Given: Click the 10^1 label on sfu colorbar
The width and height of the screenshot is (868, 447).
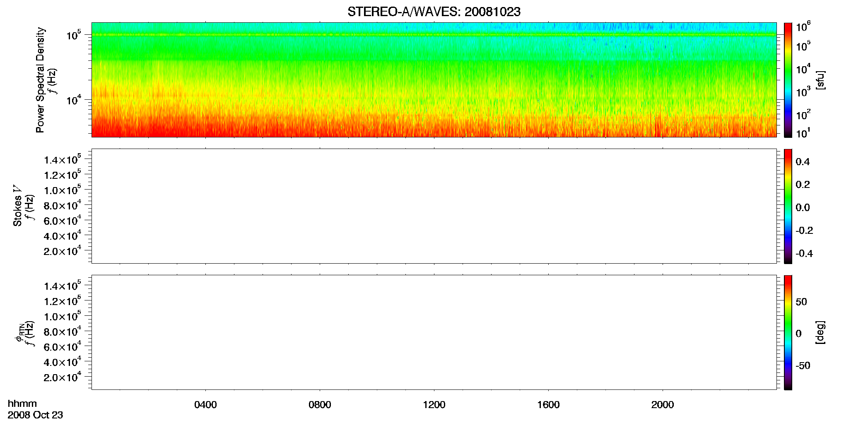Looking at the screenshot, I should pyautogui.click(x=803, y=133).
